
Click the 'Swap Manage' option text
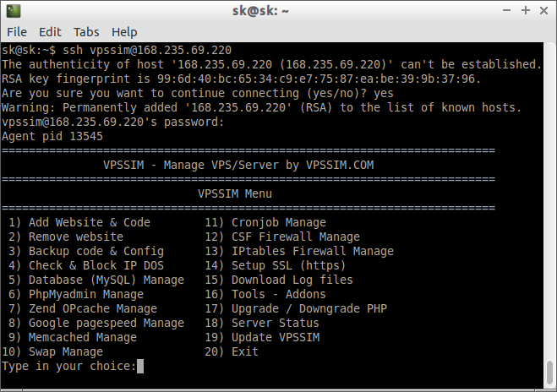click(x=66, y=352)
